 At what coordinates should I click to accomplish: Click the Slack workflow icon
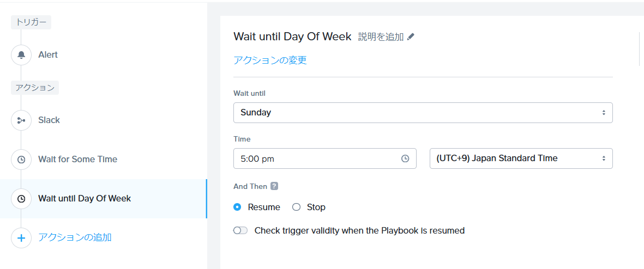[21, 120]
